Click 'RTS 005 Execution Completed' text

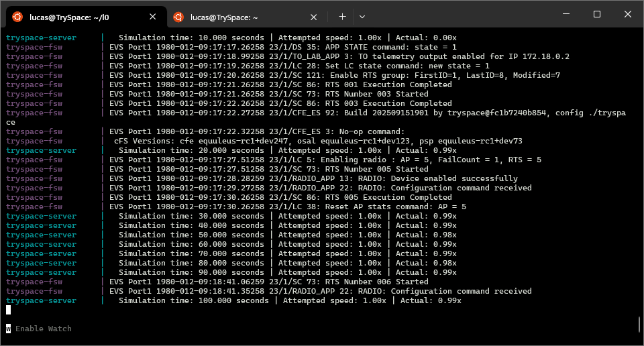[388, 197]
